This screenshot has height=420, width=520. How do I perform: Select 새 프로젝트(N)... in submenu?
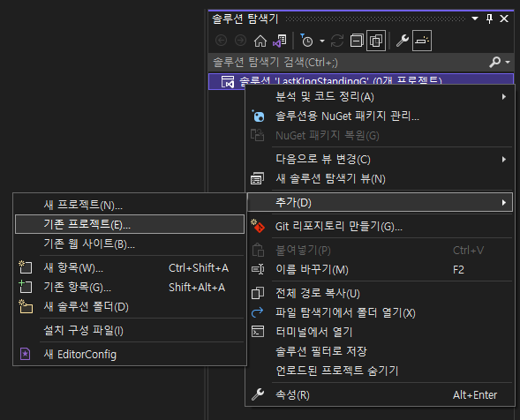click(130, 205)
